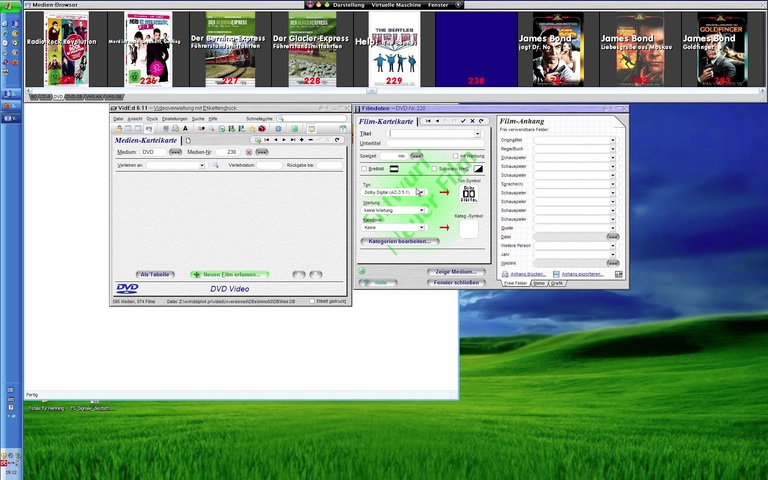Screen dimensions: 768x480
Task: Click the help question mark icon in VidEd toolbar
Action: pos(342,129)
